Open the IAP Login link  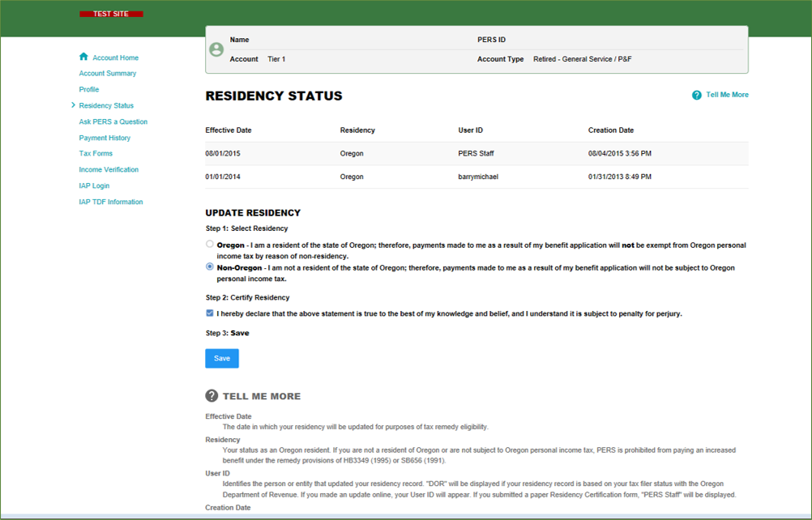94,185
